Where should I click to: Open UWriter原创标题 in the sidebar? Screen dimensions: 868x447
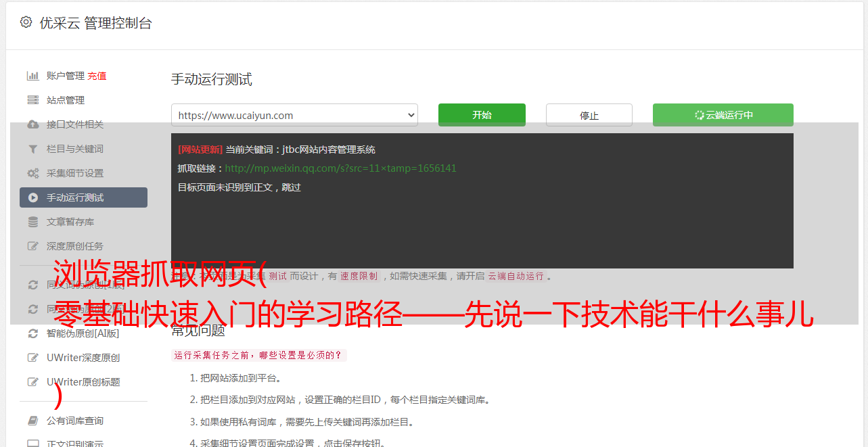(83, 382)
